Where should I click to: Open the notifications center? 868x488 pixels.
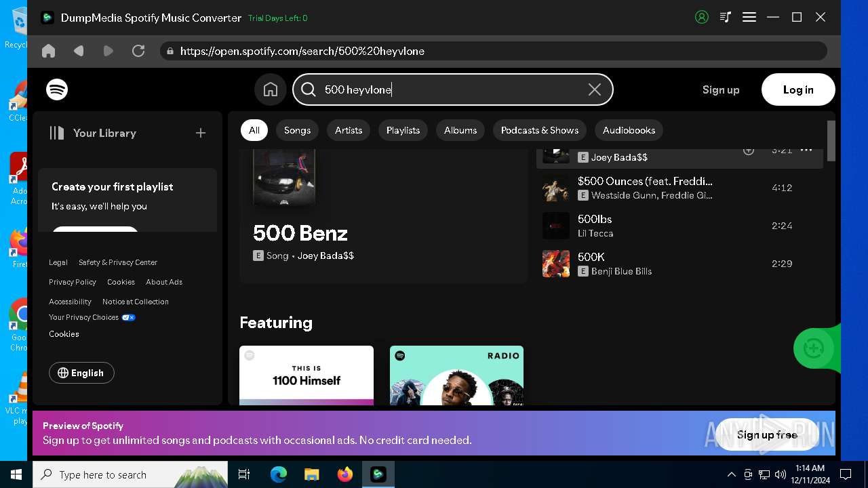coord(846,474)
